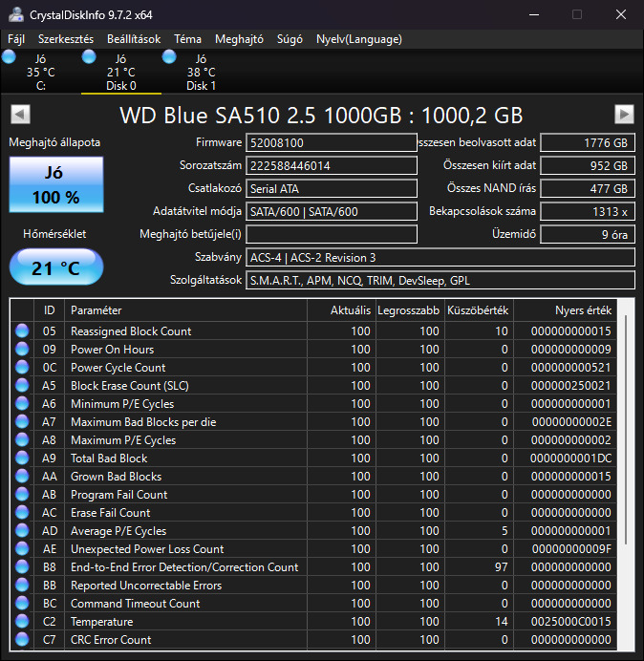Click status orb for Maximum P/E Cycles
Image resolution: width=644 pixels, height=661 pixels.
[x=22, y=439]
